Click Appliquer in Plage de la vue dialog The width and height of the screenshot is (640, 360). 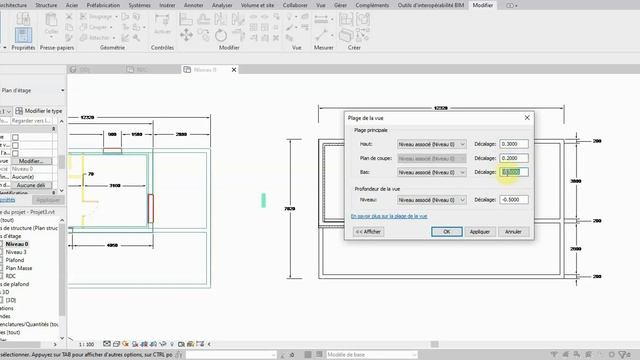(480, 232)
